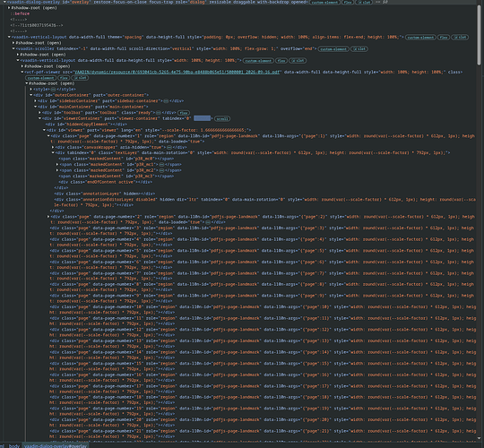Click the flex badge beside toolbar div
The width and height of the screenshot is (484, 448).
click(x=184, y=113)
